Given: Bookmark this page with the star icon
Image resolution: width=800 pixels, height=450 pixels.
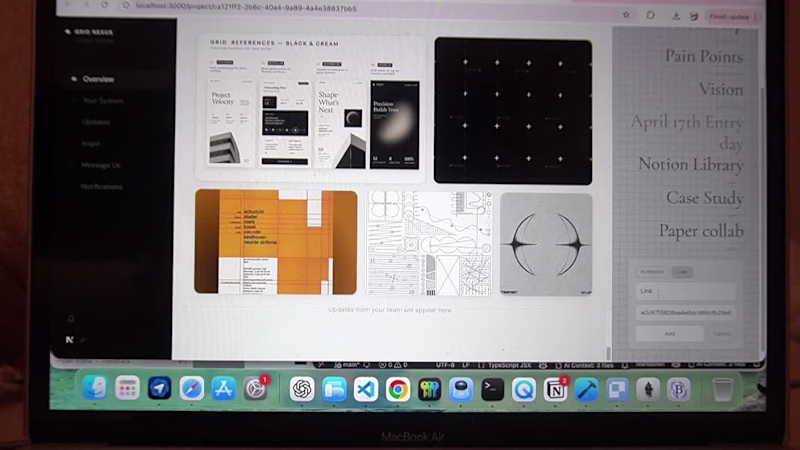Looking at the screenshot, I should pos(626,15).
